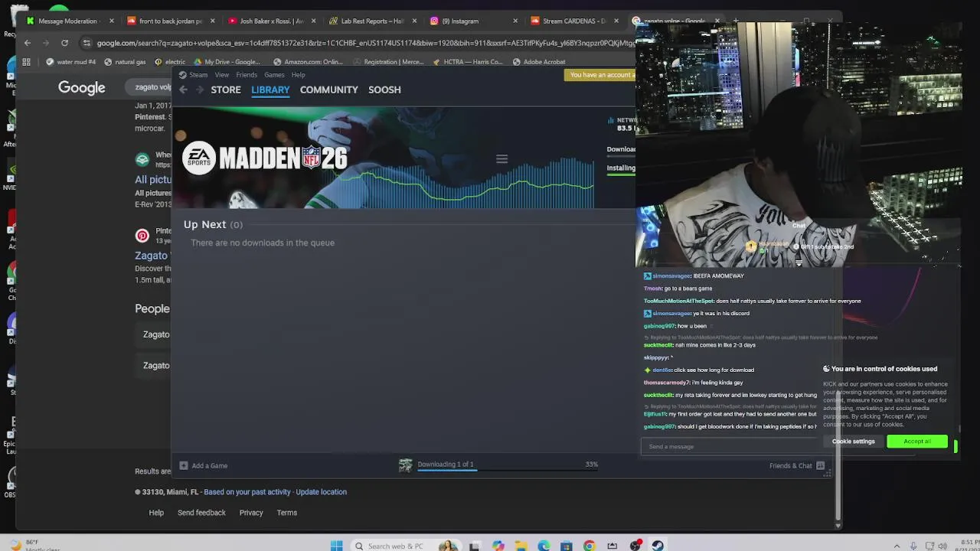Open the SOOSH profile tab
Screen dimensions: 980x551
pos(384,90)
